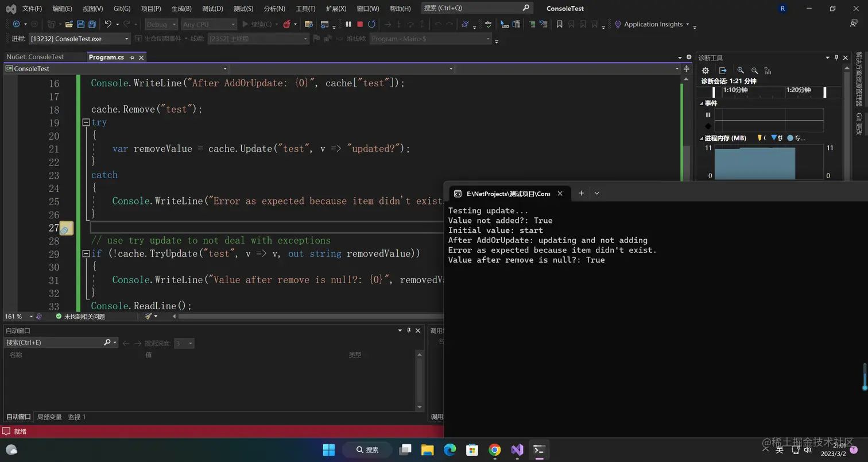868x462 pixels.
Task: Click the screwdriver quick action icon on line 27
Action: (66, 228)
